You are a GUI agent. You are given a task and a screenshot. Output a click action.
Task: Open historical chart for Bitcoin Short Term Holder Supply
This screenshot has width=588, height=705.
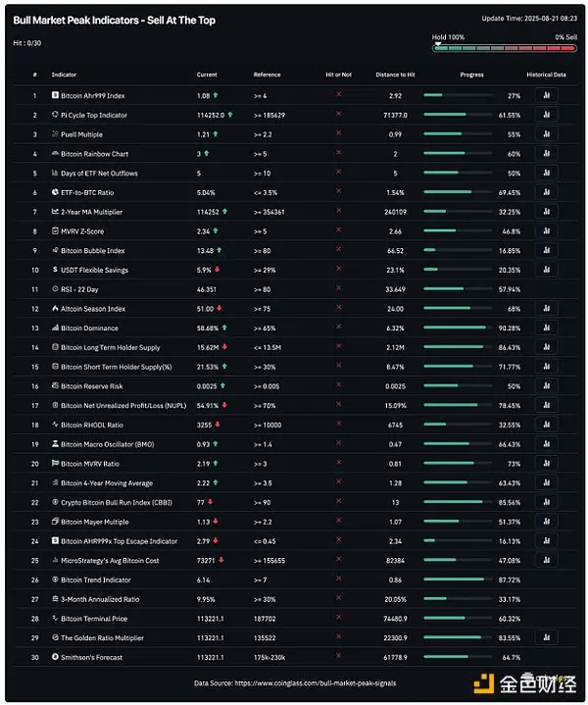(546, 367)
